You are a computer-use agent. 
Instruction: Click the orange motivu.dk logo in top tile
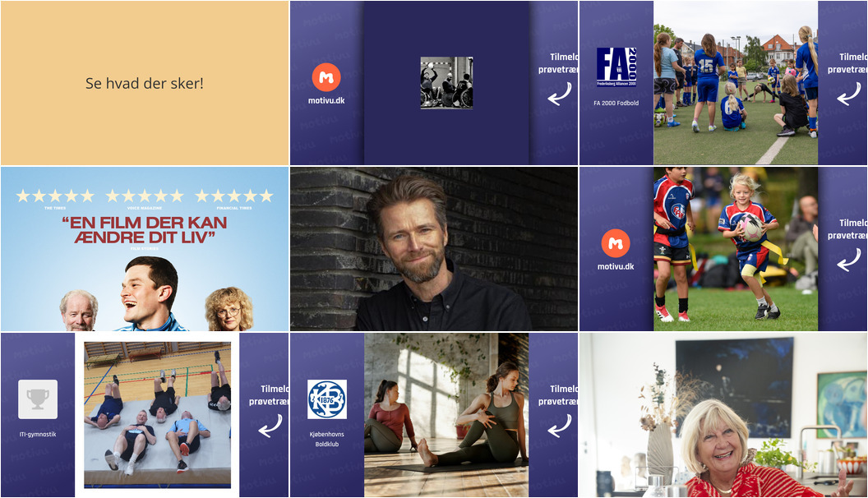(326, 77)
